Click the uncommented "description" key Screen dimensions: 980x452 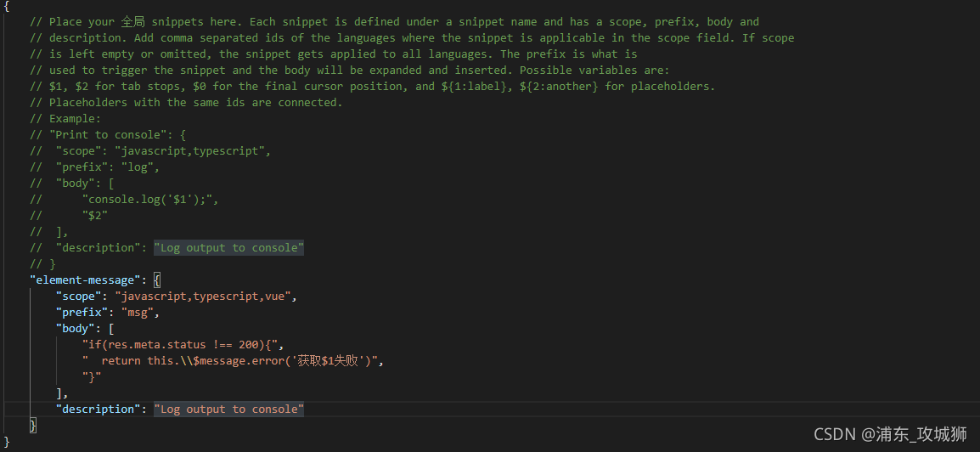pos(99,409)
